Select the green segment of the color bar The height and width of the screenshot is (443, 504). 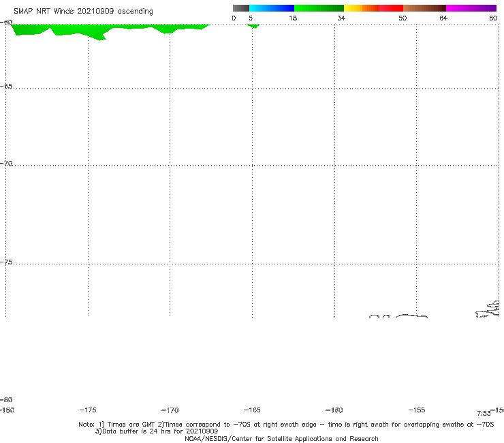pos(319,8)
